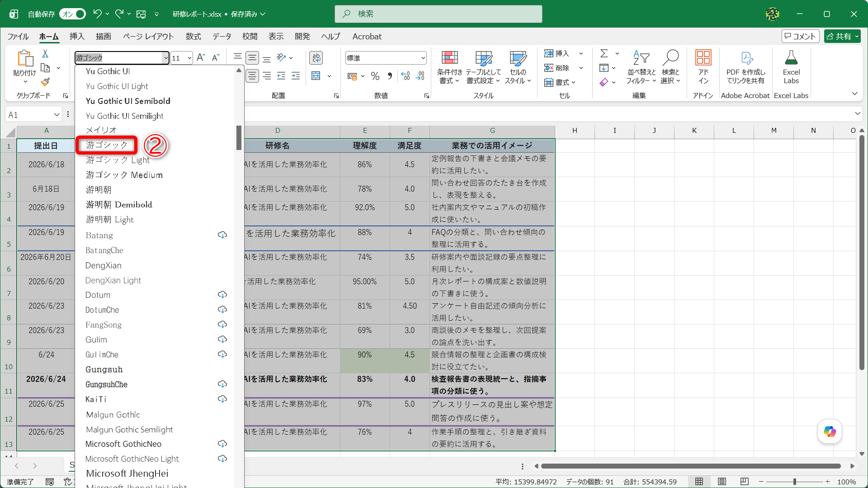Screen dimensions: 868x488
Task: Open Sort and Filter (並べ替えとフィルター)
Action: coord(641,67)
